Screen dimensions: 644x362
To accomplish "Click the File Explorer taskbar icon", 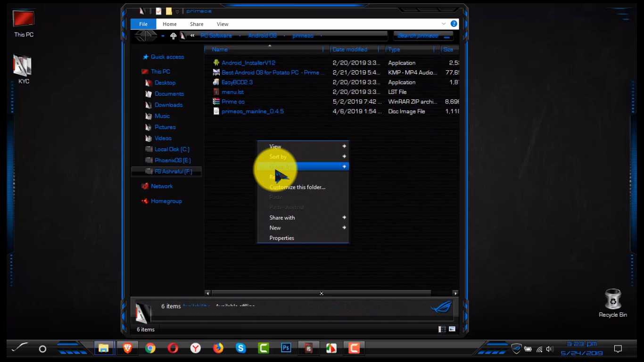I will point(104,348).
